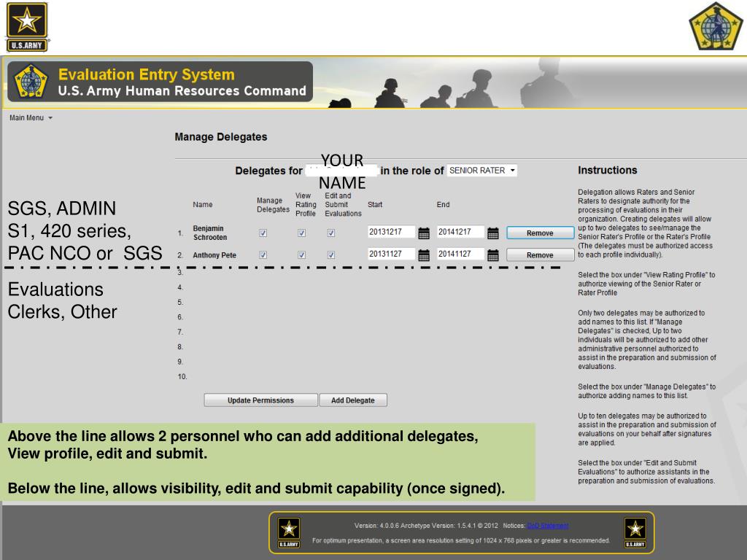Remove delegate Anthony Pete
The width and height of the screenshot is (747, 560).
[x=540, y=255]
